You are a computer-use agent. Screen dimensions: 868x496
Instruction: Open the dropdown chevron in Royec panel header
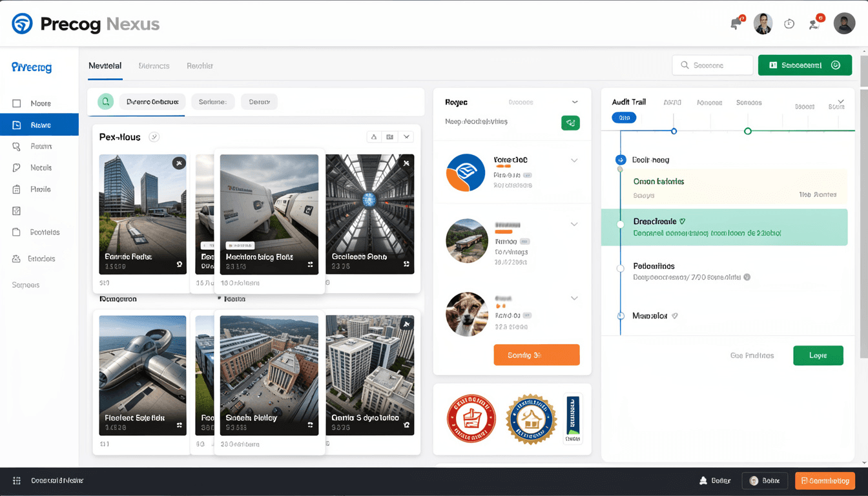575,102
